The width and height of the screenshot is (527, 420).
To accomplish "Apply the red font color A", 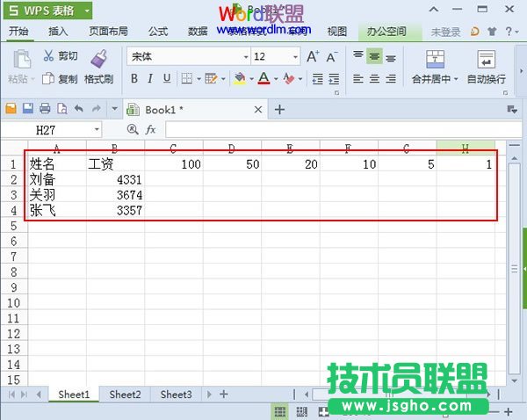I will (x=263, y=79).
